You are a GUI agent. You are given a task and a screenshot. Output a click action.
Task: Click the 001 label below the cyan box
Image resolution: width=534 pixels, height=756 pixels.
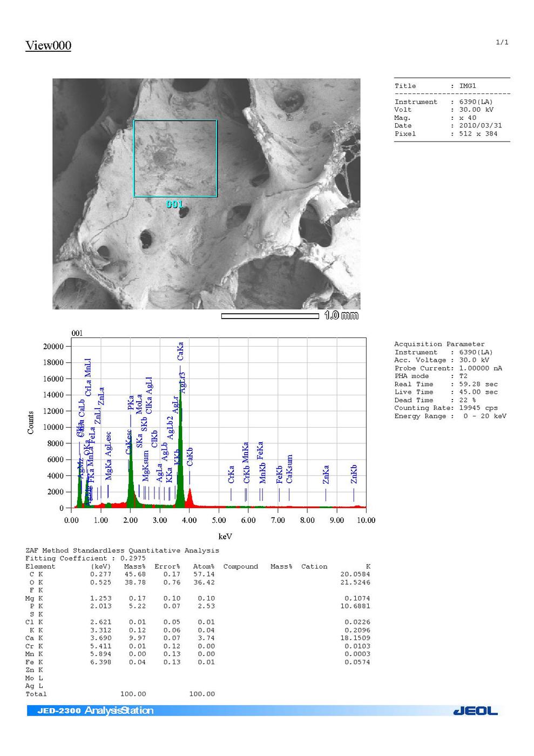pos(174,205)
